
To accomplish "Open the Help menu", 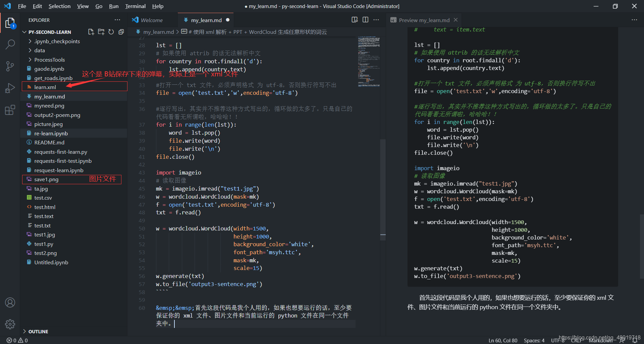I will pos(158,6).
